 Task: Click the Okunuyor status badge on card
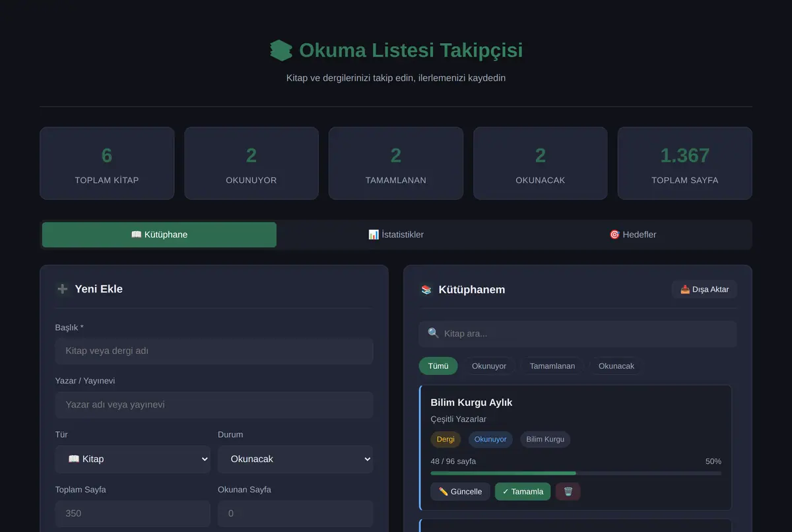490,440
